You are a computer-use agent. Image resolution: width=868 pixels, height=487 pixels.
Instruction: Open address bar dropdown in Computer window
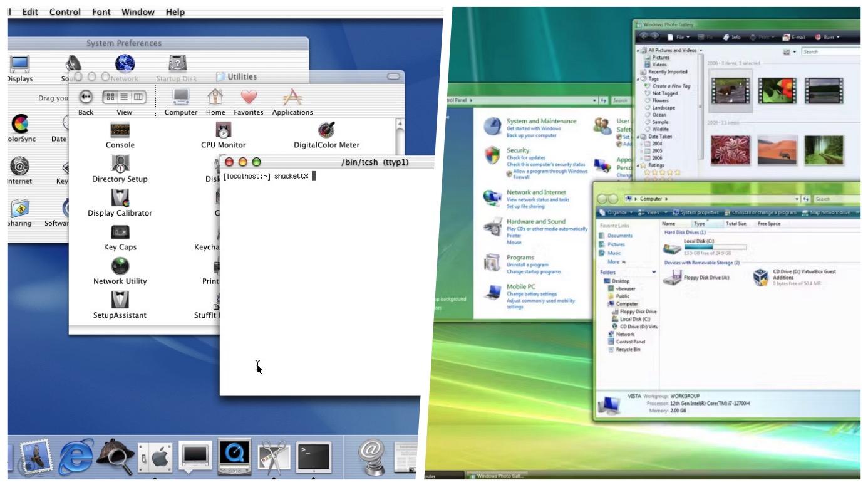point(798,199)
